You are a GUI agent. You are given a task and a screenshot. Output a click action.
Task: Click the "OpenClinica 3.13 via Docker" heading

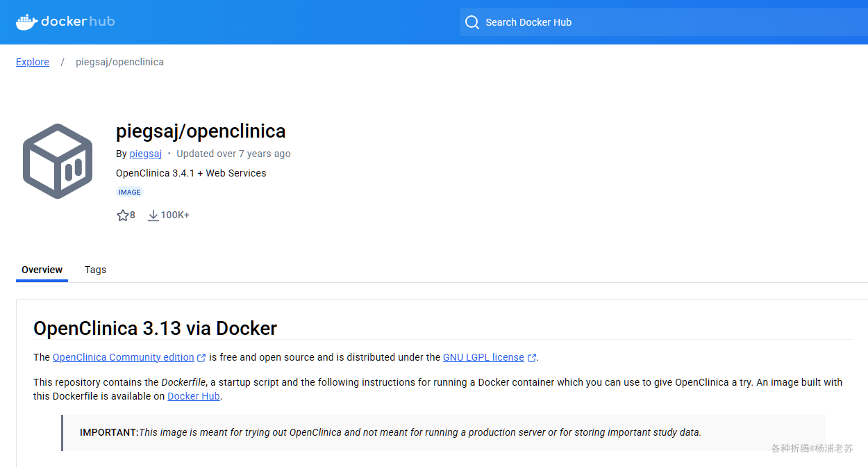[x=155, y=328]
